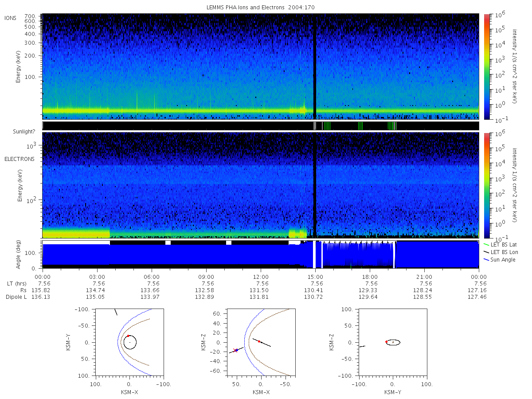The height and width of the screenshot is (399, 532).
Task: Click the 21:00 time axis label
Action: 424,277
